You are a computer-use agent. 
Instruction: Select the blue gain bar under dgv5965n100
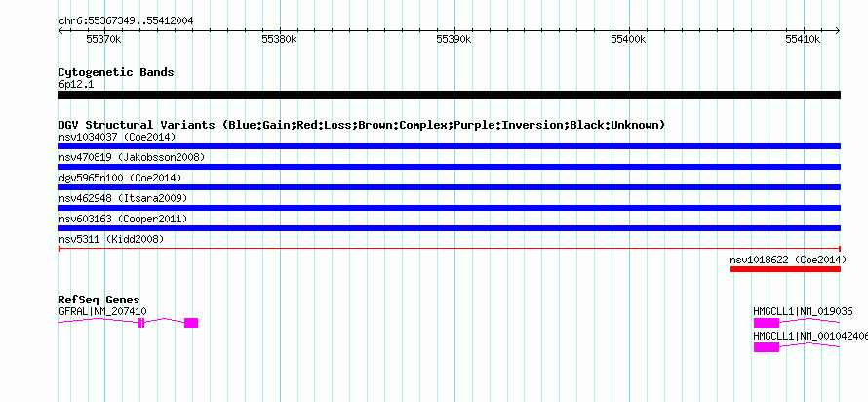[x=449, y=187]
